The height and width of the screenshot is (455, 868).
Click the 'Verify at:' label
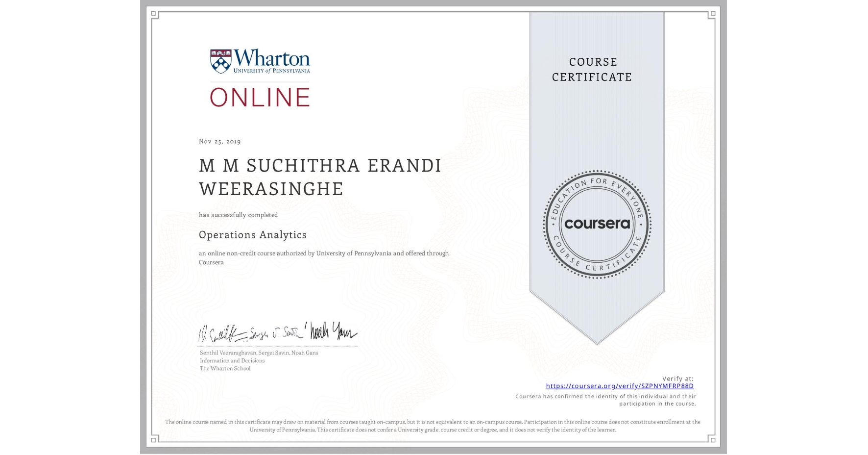(678, 379)
